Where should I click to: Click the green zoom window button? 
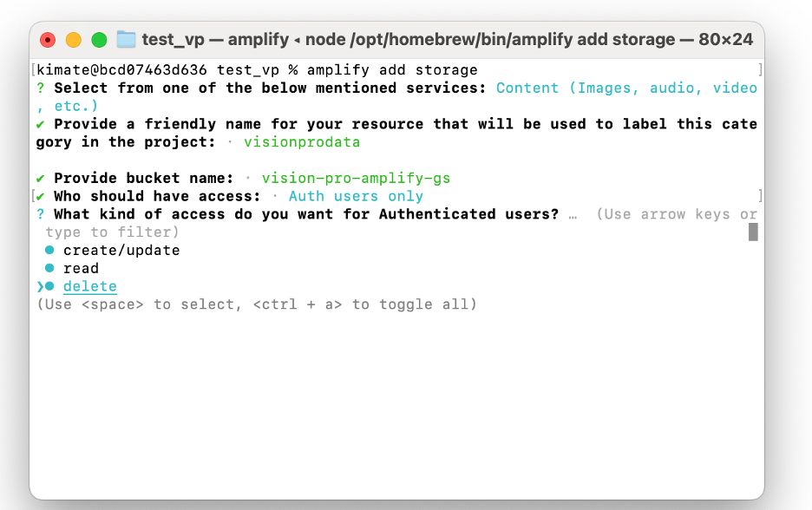99,40
